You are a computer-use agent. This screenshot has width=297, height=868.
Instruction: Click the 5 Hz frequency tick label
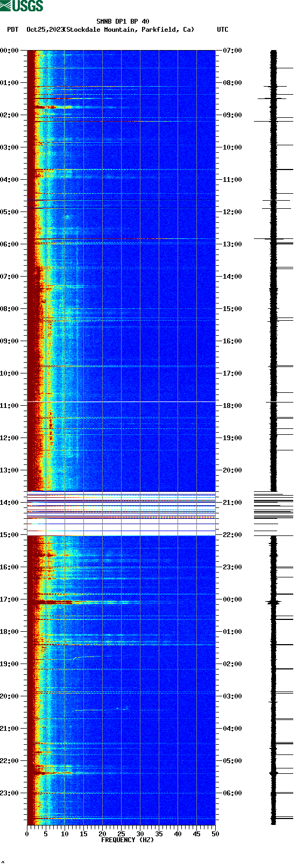(x=46, y=834)
